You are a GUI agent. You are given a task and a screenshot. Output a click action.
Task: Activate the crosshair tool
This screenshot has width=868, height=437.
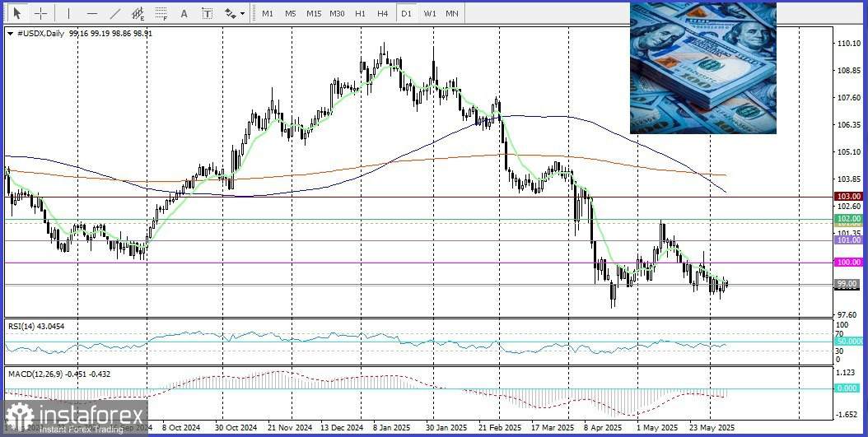(x=40, y=13)
